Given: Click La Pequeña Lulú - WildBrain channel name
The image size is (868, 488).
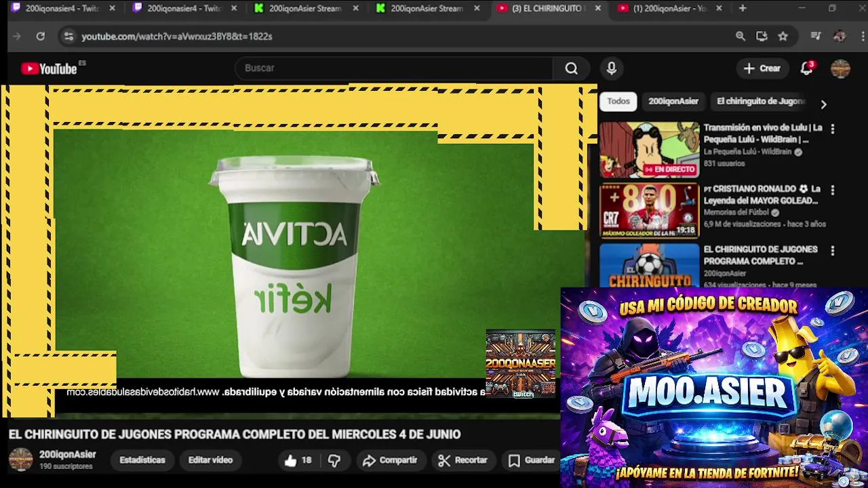Looking at the screenshot, I should point(747,152).
